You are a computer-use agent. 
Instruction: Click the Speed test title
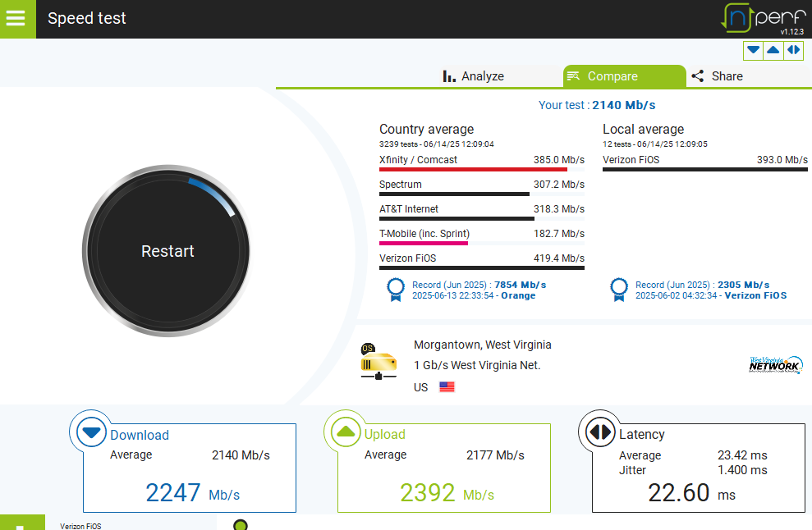pos(86,18)
